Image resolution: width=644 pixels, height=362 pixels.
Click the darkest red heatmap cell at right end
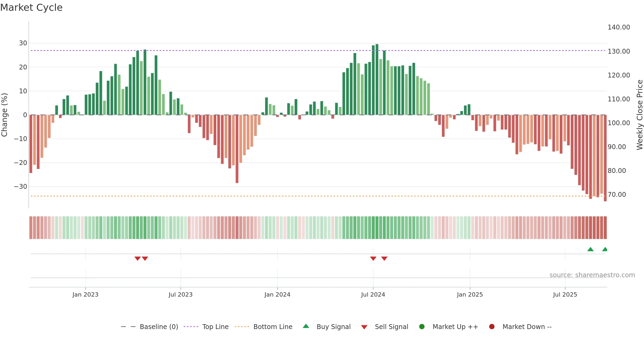pos(605,228)
